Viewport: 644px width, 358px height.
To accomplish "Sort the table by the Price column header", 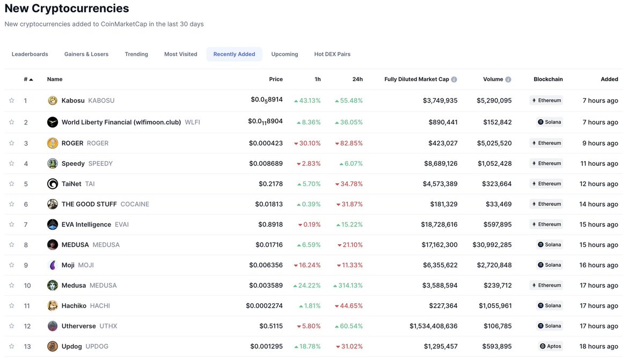I will click(275, 79).
